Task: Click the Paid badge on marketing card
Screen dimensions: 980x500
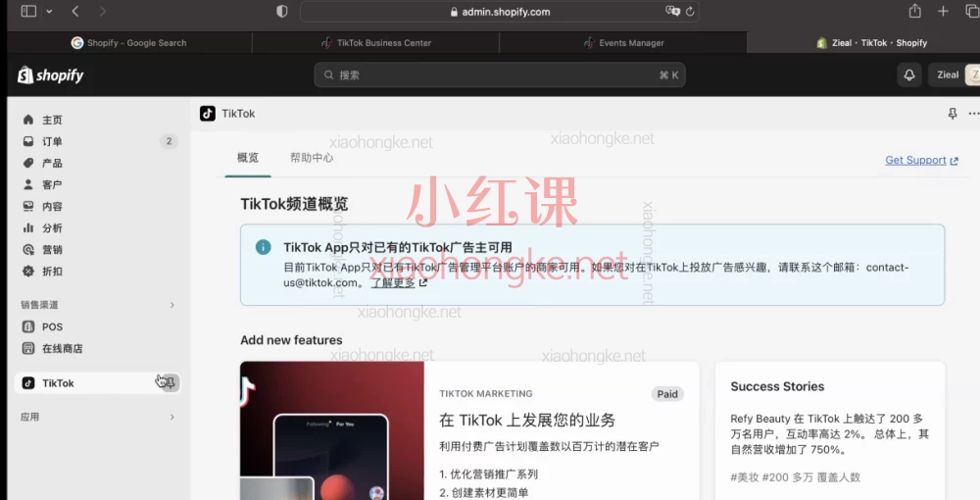Action: point(667,394)
